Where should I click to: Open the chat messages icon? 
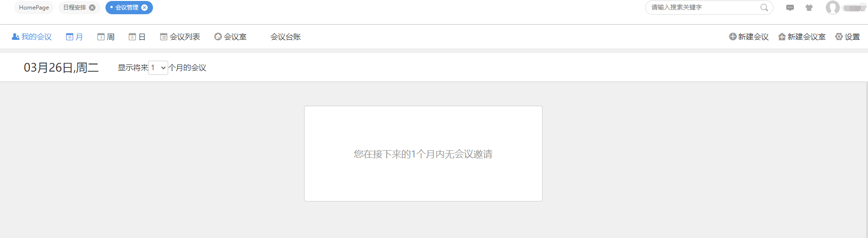[x=790, y=8]
